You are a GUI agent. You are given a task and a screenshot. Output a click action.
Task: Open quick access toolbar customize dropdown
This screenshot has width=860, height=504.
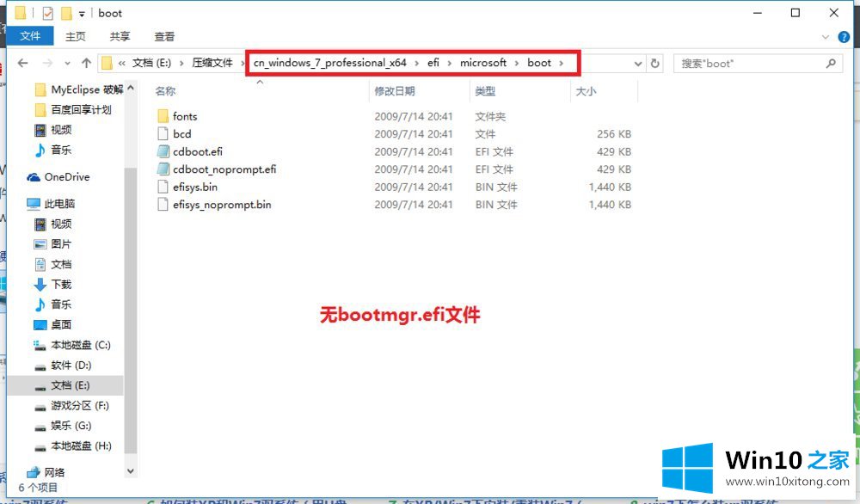pyautogui.click(x=82, y=14)
